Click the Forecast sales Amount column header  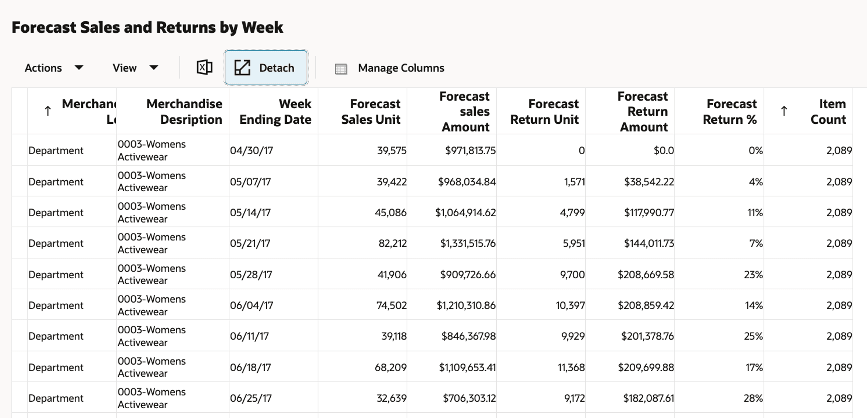pos(465,111)
